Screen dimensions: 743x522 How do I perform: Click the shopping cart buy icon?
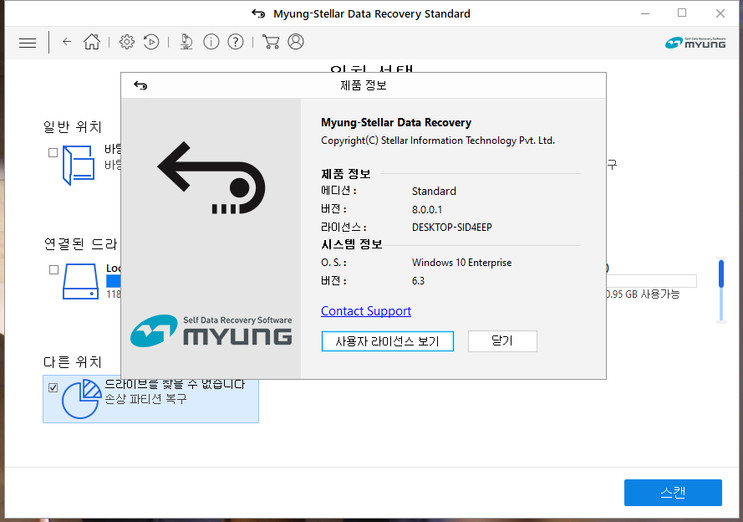270,42
